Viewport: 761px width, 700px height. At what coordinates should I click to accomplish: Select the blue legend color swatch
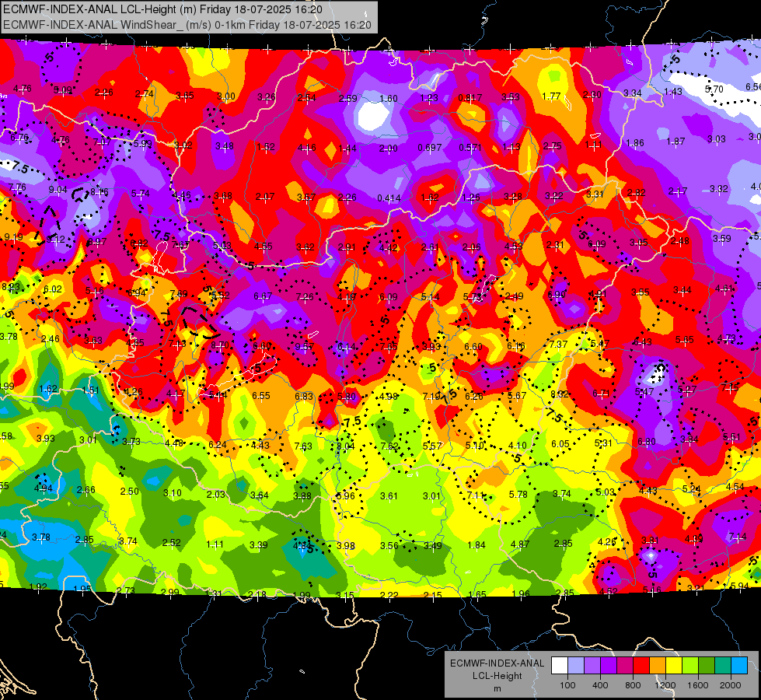click(739, 666)
